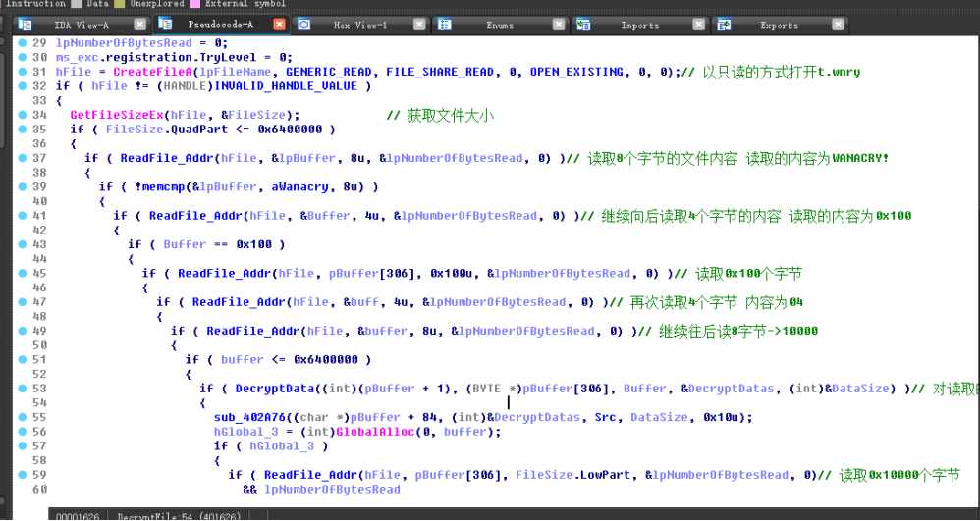Click the pink External symbol legend swatch
This screenshot has width=980, height=521.
[x=194, y=3]
